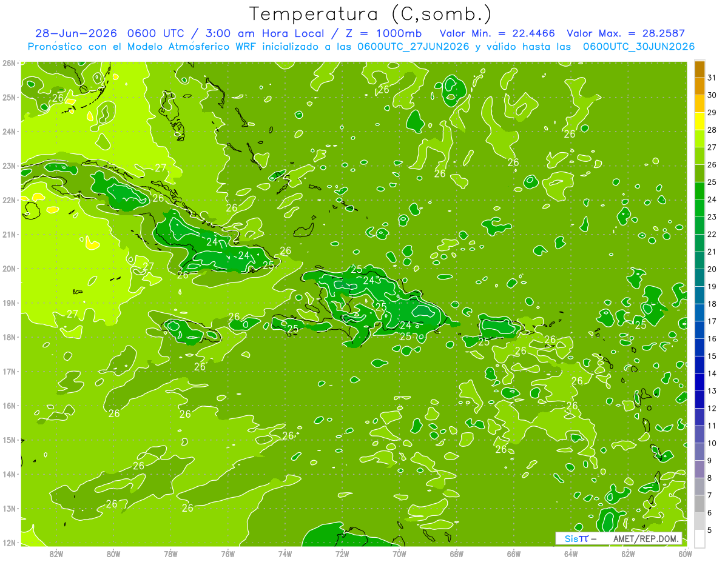Click the "60W" longitude label
Image resolution: width=728 pixels, height=562 pixels.
[x=685, y=554]
